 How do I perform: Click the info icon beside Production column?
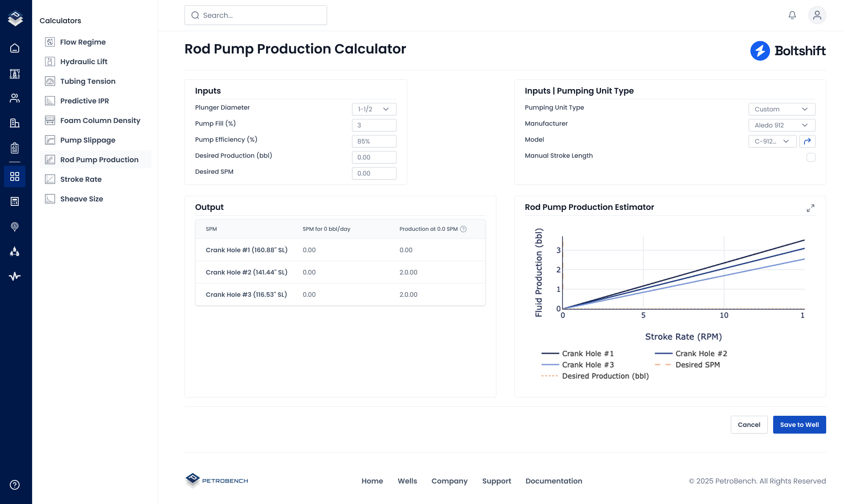463,229
